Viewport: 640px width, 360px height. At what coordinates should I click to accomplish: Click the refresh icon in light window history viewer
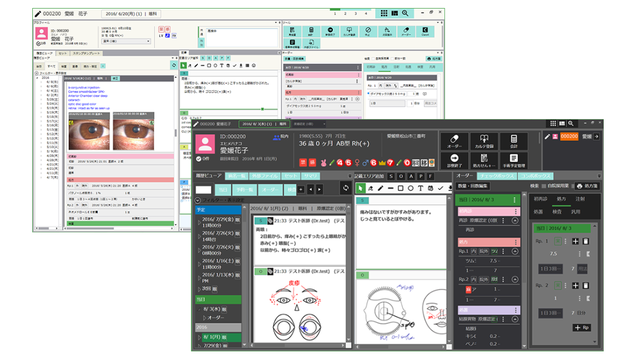pos(173,65)
